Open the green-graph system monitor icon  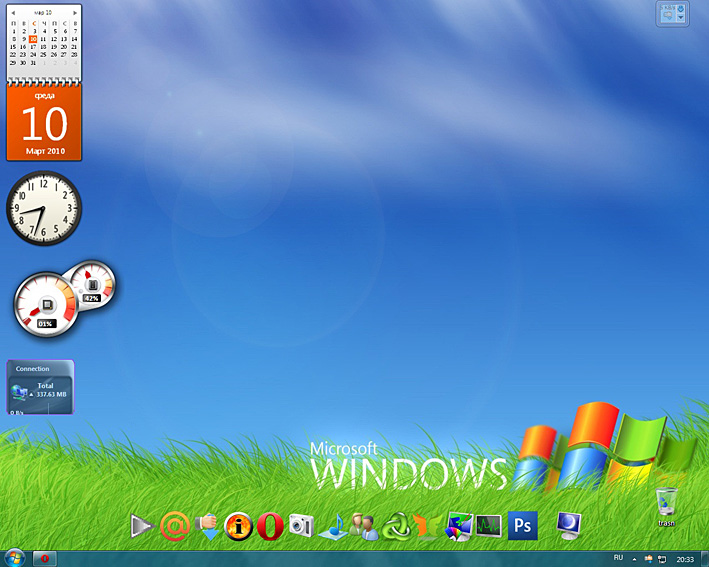tap(489, 526)
